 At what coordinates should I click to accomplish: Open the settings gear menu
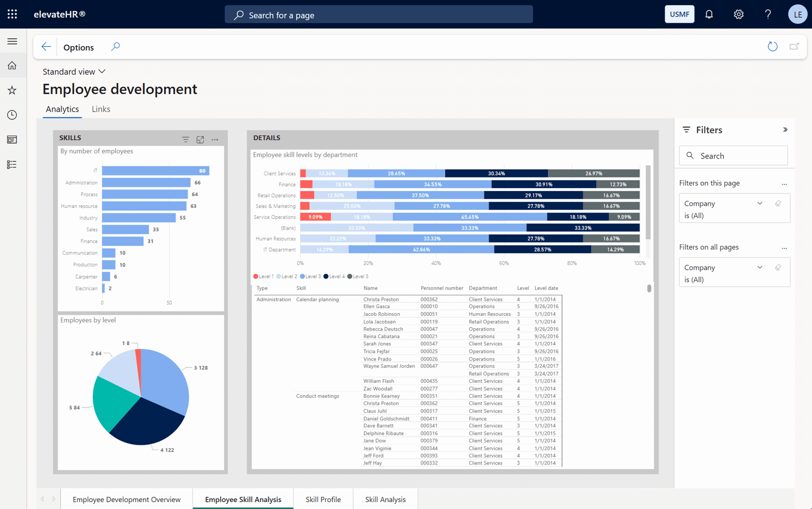pos(738,14)
